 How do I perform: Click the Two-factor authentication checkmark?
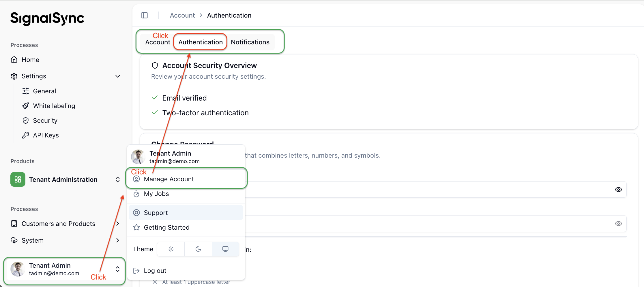point(155,112)
